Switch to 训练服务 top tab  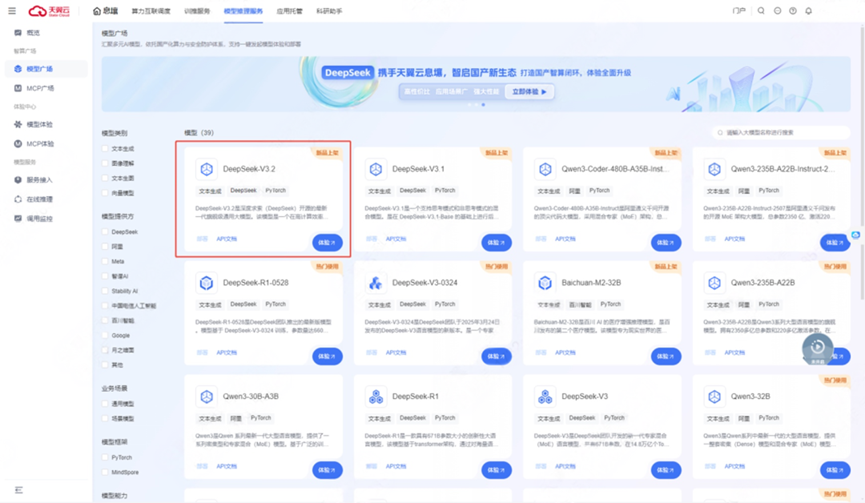[197, 11]
